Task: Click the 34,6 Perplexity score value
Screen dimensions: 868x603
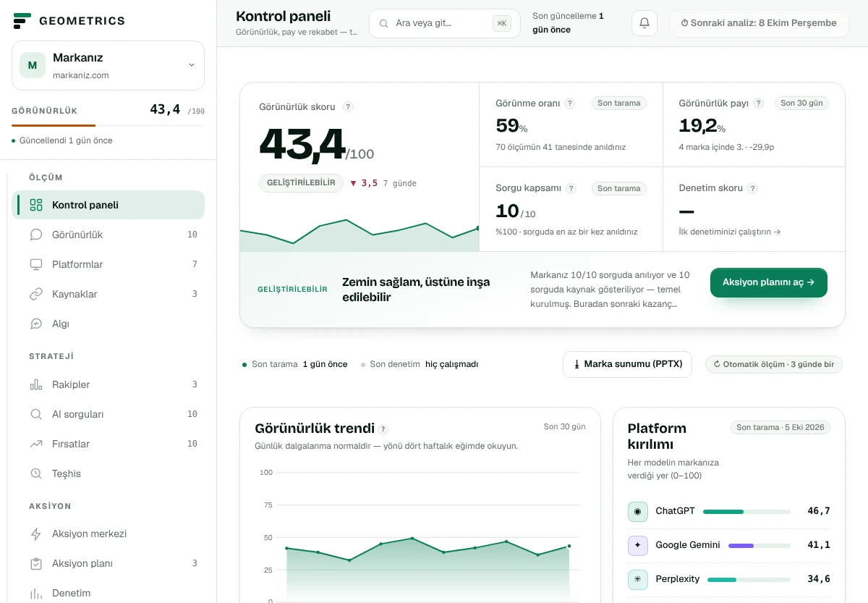Action: coord(819,579)
